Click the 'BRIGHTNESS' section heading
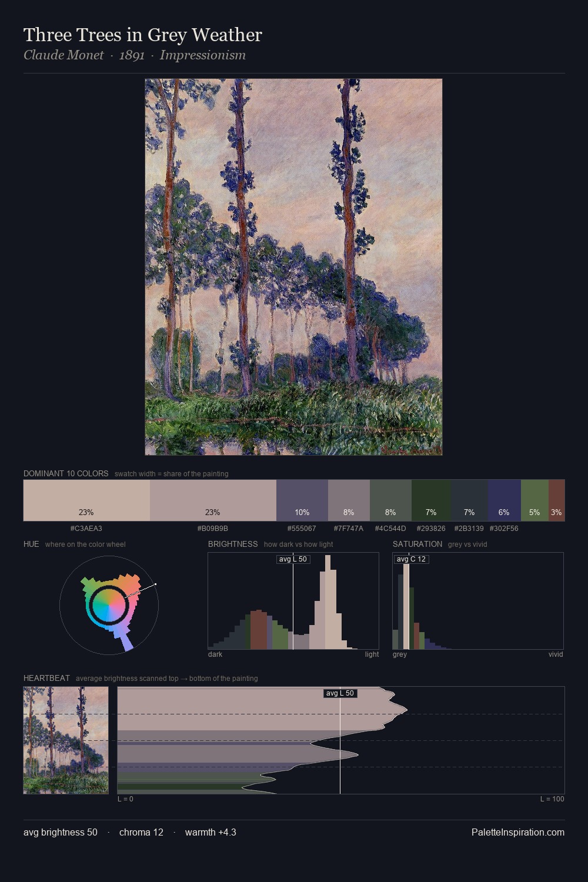 (x=233, y=544)
